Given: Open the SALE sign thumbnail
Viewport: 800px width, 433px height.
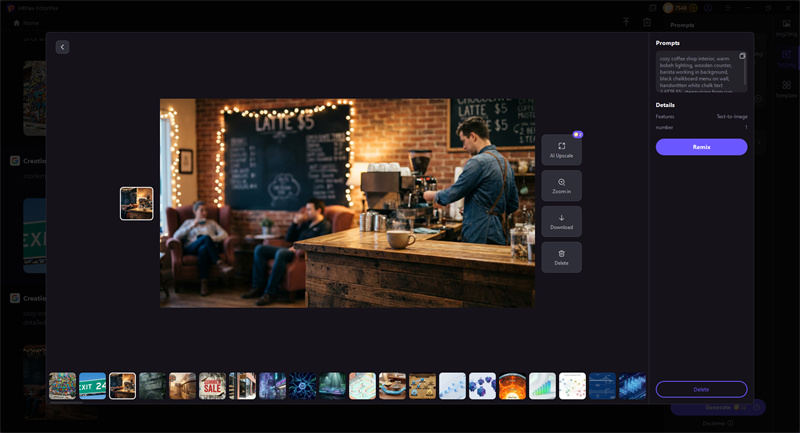Looking at the screenshot, I should pos(212,386).
